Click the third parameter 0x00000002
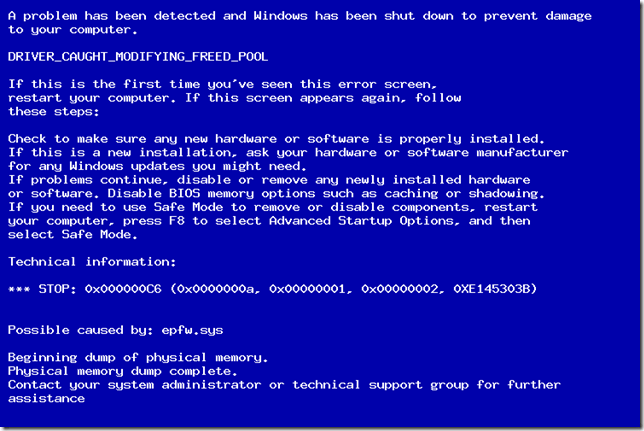Viewport: 644px width, 431px height. click(x=400, y=289)
